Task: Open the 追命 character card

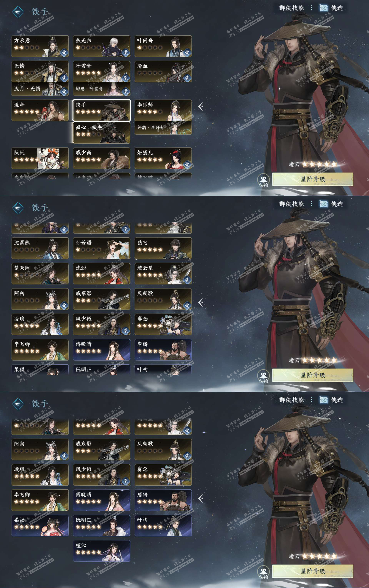Action: [40, 110]
